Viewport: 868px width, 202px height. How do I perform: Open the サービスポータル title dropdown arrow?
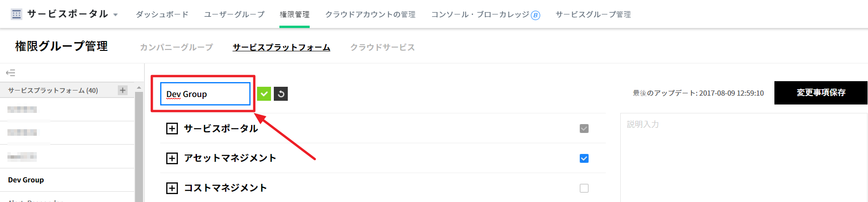[115, 15]
